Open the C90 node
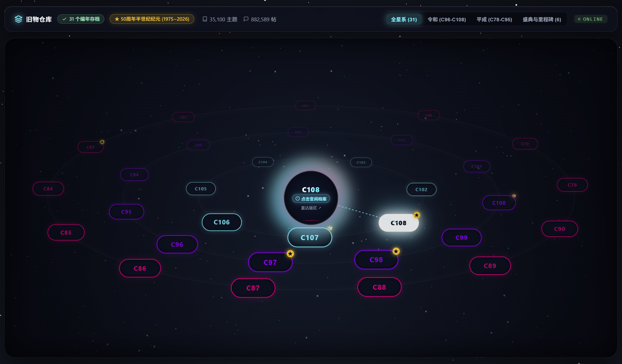The height and width of the screenshot is (364, 622). 559,229
